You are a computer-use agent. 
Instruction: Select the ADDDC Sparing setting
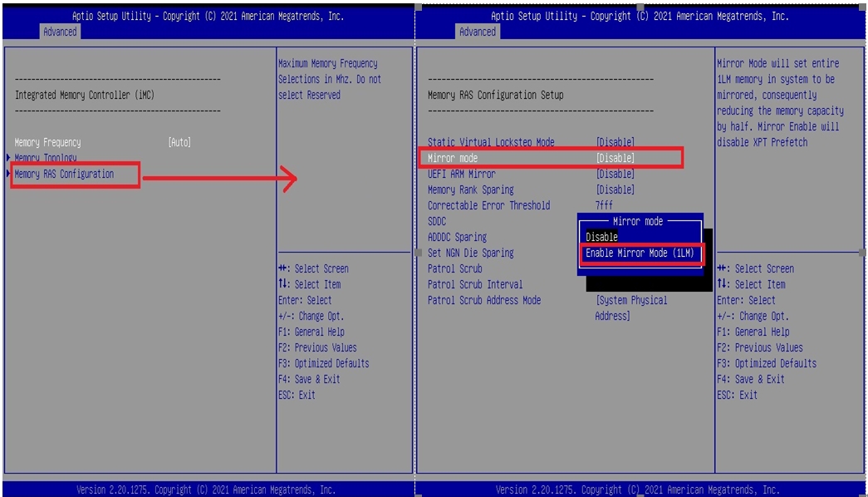[457, 237]
